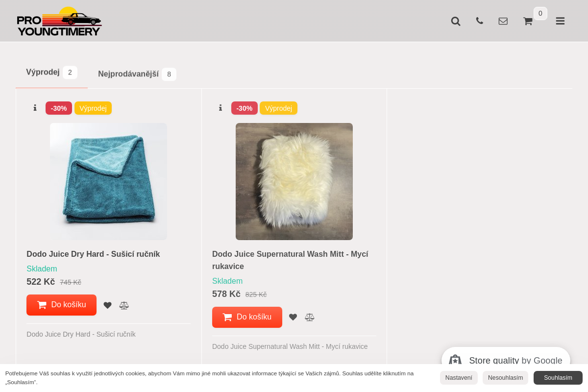Switch to the Nejprodávanější tab
The image size is (588, 392).
pyautogui.click(x=137, y=74)
